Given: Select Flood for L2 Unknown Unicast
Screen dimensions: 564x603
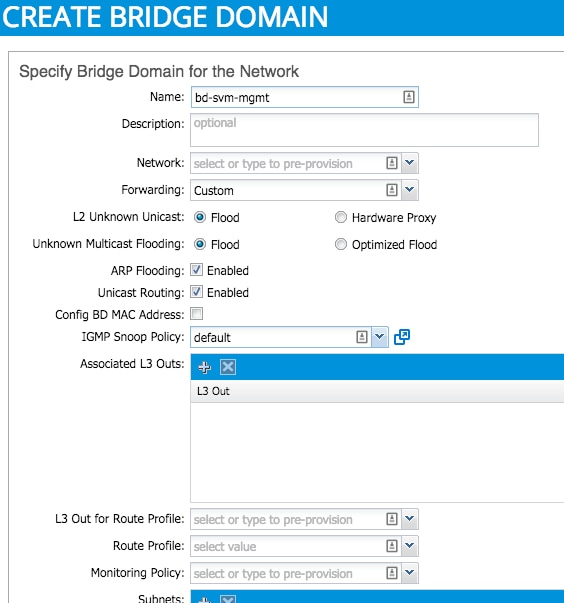Looking at the screenshot, I should pos(200,217).
